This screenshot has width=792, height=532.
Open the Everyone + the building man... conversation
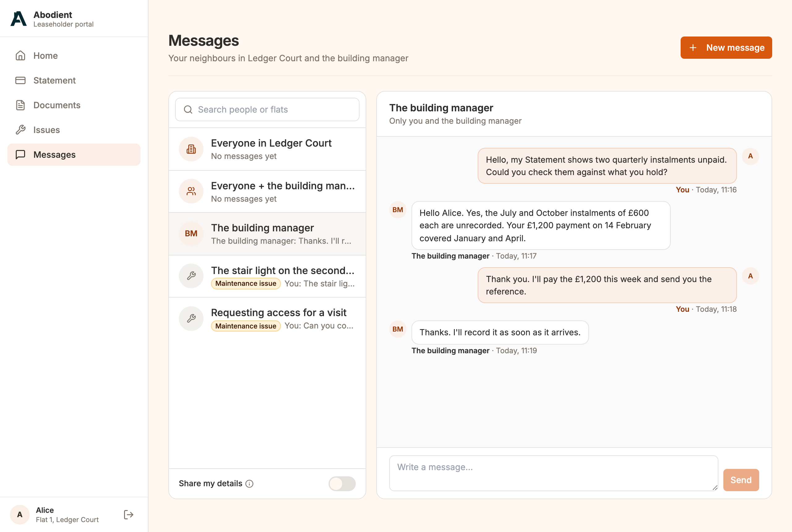click(x=267, y=191)
